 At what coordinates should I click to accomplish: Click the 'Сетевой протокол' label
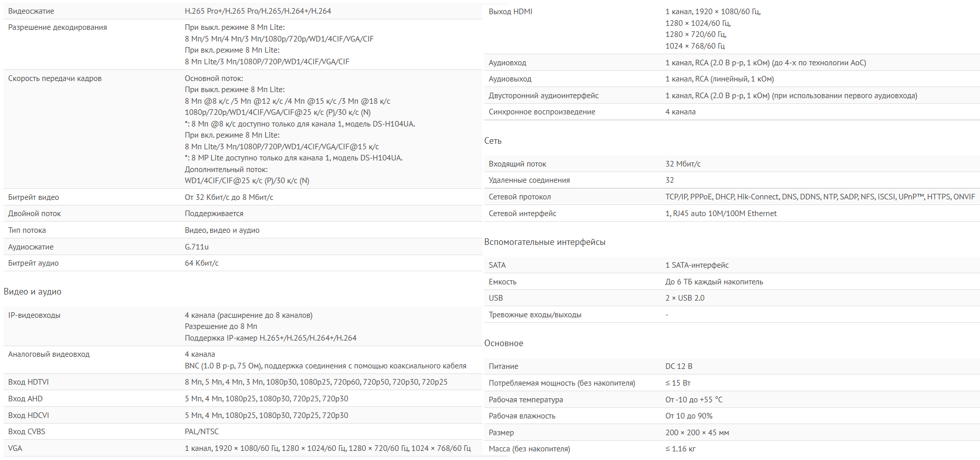pos(519,197)
